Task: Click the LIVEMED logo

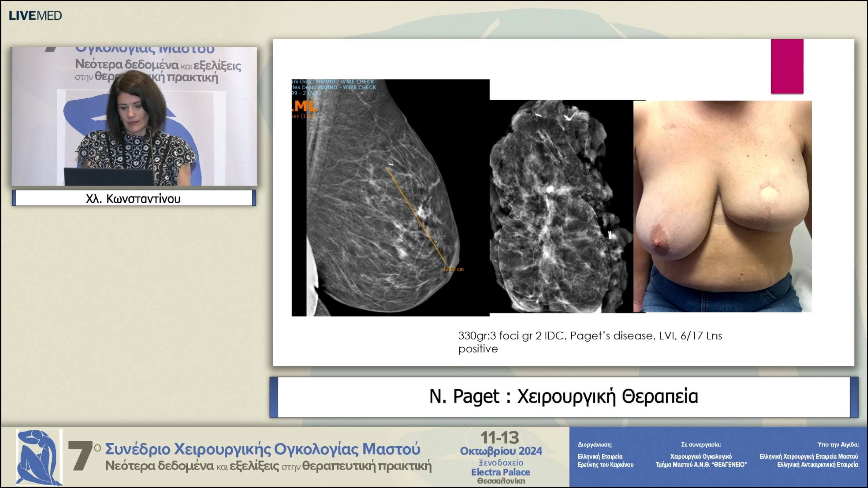Action: point(35,16)
